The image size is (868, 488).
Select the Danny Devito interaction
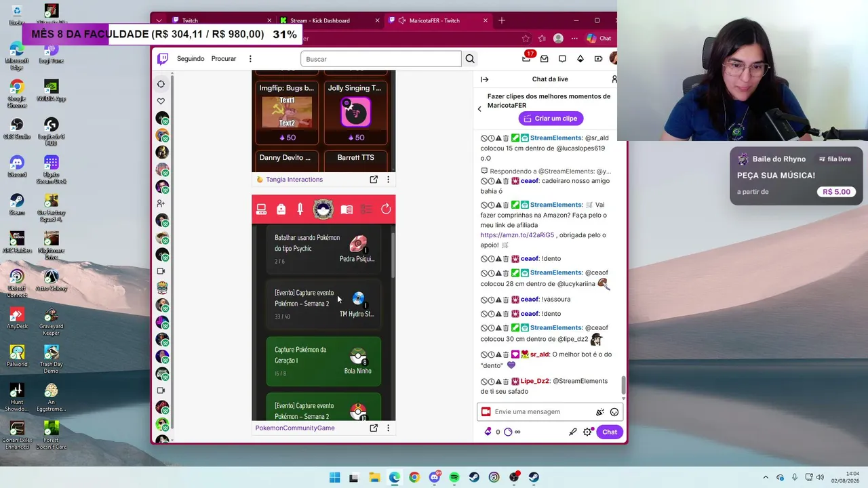(287, 160)
